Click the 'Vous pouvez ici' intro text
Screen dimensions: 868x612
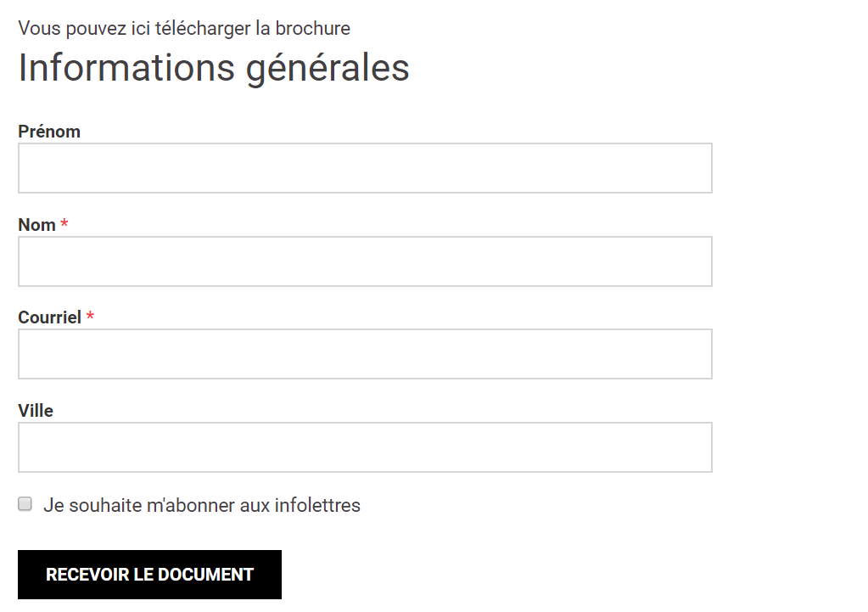(83, 29)
